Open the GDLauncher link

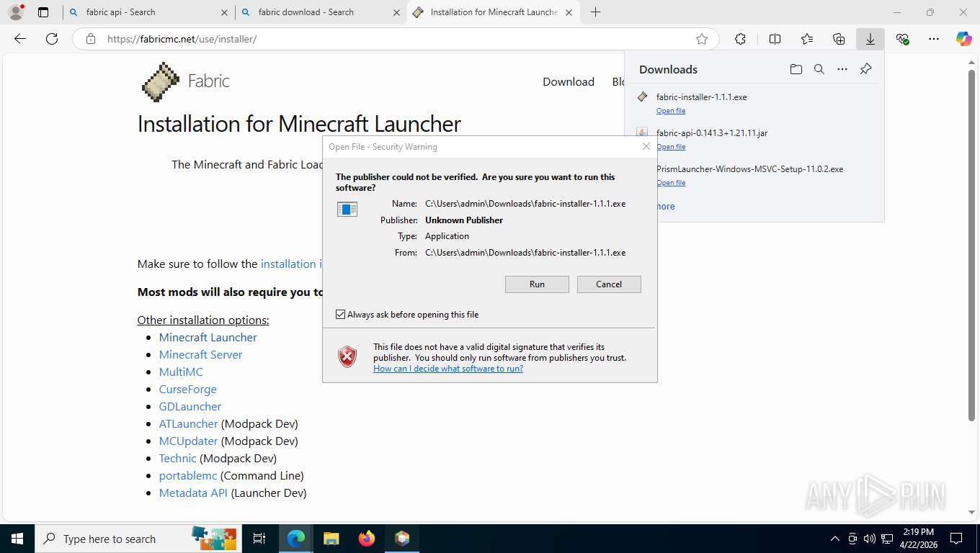190,406
